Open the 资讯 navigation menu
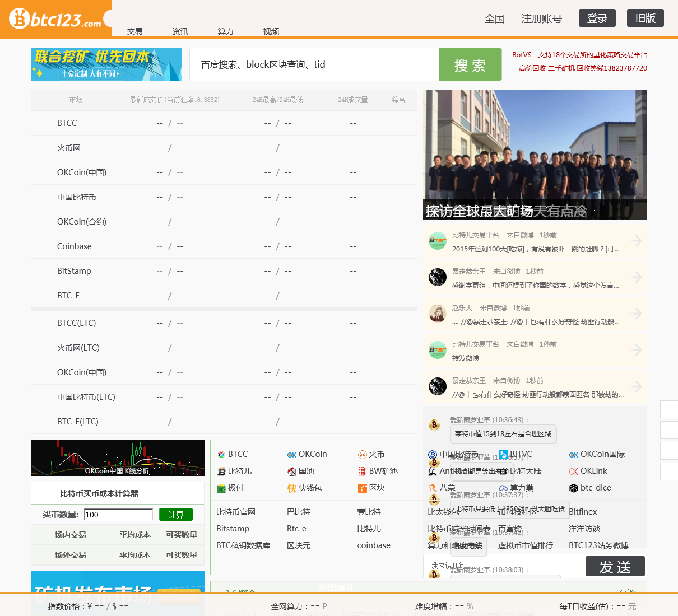The width and height of the screenshot is (678, 616). (180, 31)
